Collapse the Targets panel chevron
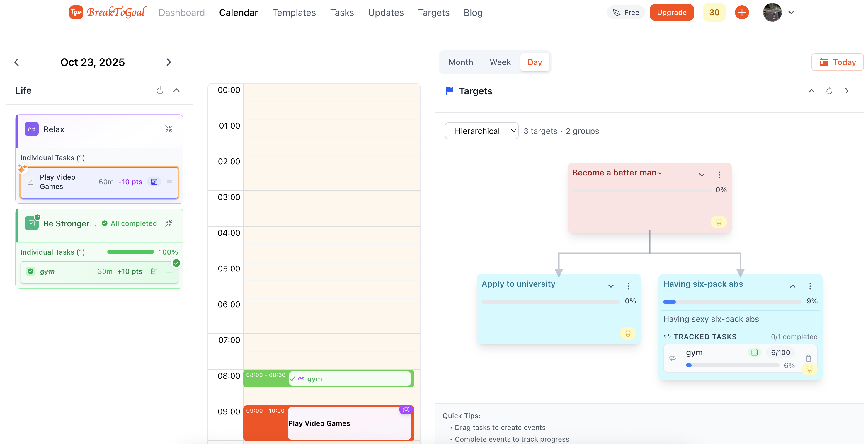868x444 pixels. 811,91
